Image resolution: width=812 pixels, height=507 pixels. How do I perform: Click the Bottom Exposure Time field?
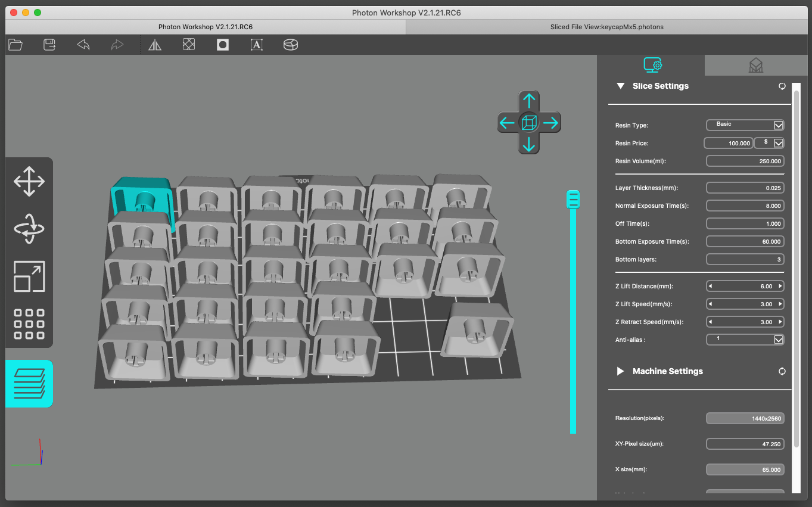[745, 241]
